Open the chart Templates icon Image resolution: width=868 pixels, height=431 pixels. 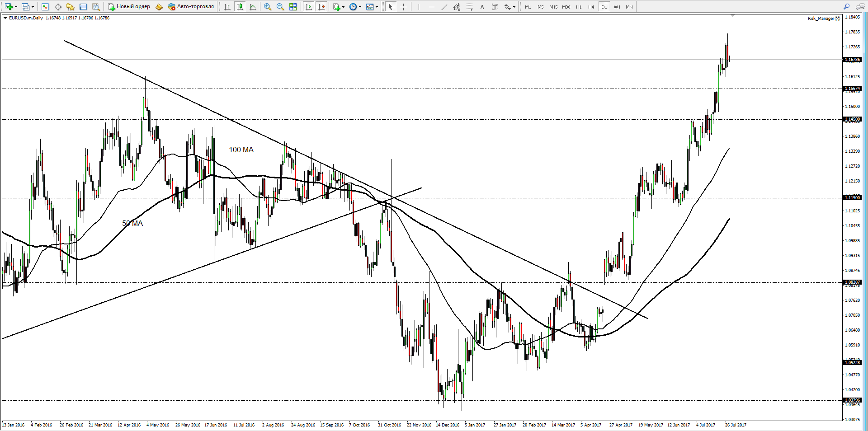click(370, 7)
